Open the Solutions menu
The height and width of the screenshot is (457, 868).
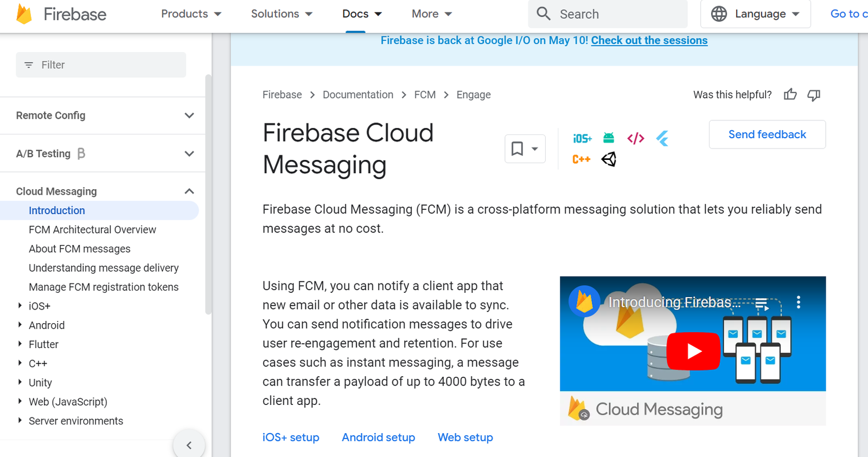pyautogui.click(x=282, y=14)
